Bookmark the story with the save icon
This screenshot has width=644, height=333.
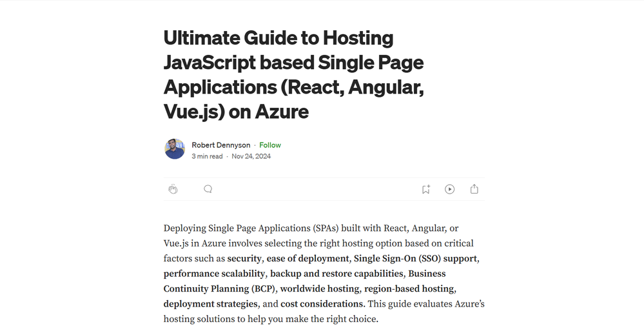point(426,189)
